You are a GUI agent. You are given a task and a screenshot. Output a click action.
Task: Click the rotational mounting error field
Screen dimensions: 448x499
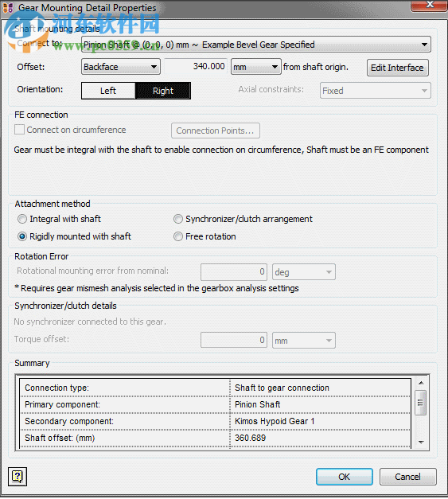[x=234, y=271]
